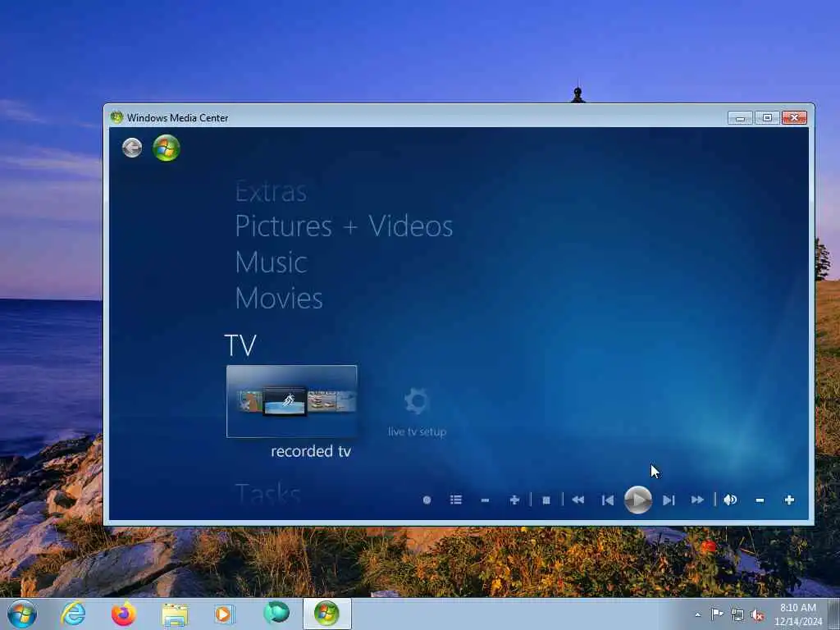Decrease volume with the minus button
This screenshot has height=630, width=840.
(x=760, y=500)
